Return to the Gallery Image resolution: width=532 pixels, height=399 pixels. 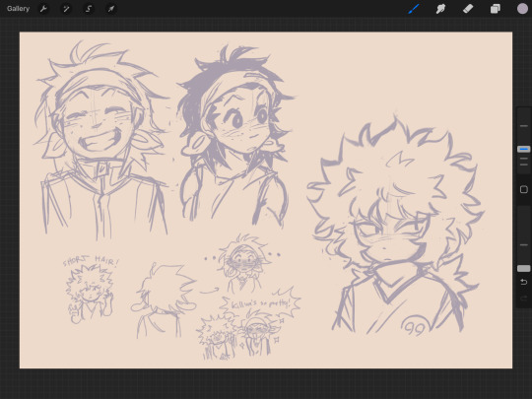click(x=18, y=9)
